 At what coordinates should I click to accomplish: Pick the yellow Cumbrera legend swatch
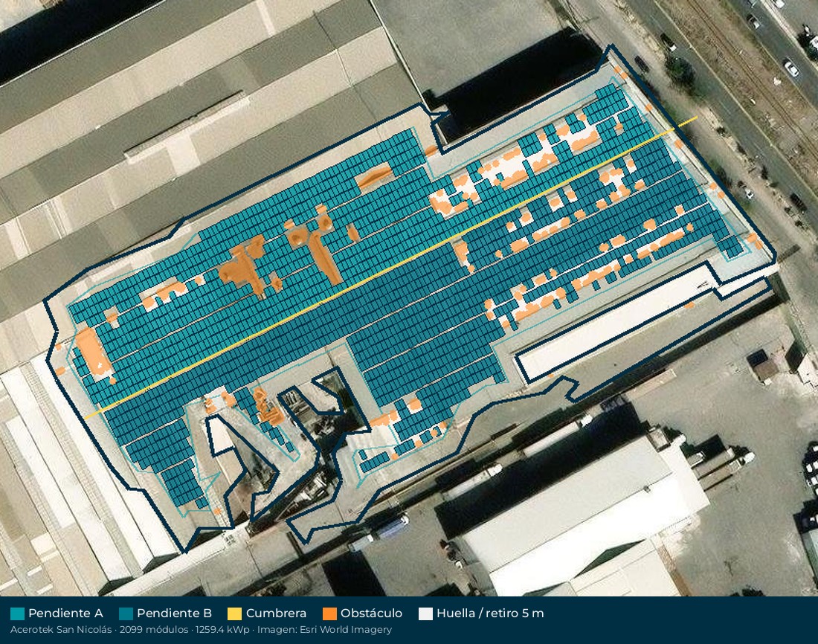pyautogui.click(x=235, y=614)
